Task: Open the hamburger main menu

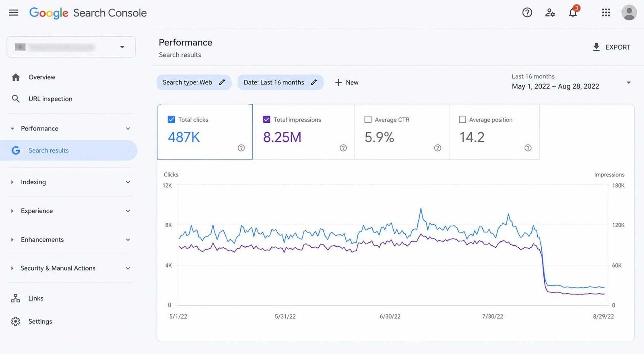Action: (14, 13)
